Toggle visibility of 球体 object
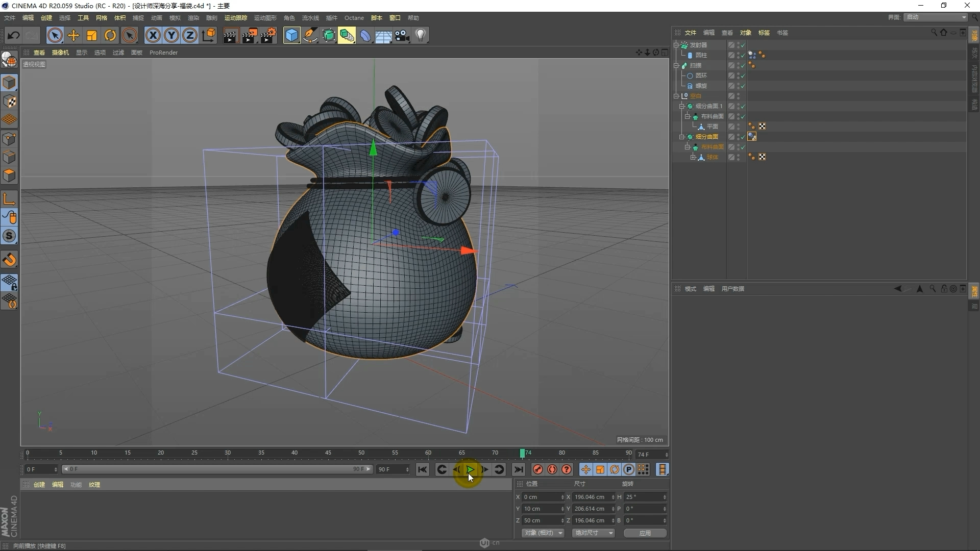 pos(738,157)
